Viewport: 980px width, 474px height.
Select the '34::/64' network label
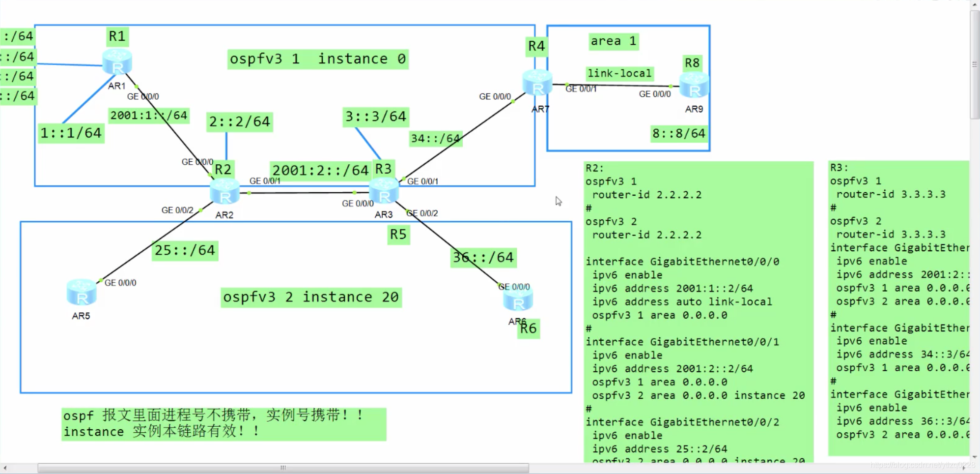pos(435,139)
